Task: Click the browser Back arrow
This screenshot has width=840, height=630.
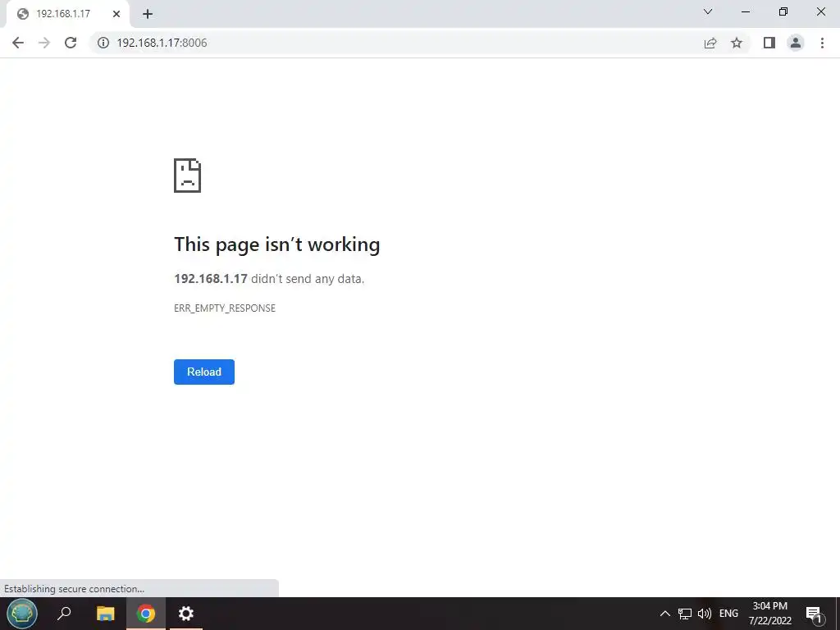Action: tap(18, 43)
